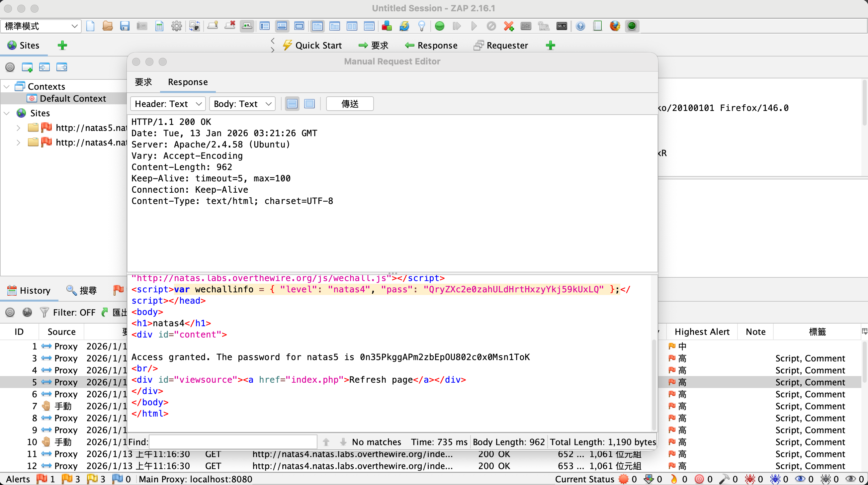Collapse the Sites tree node
Image resolution: width=868 pixels, height=485 pixels.
6,113
